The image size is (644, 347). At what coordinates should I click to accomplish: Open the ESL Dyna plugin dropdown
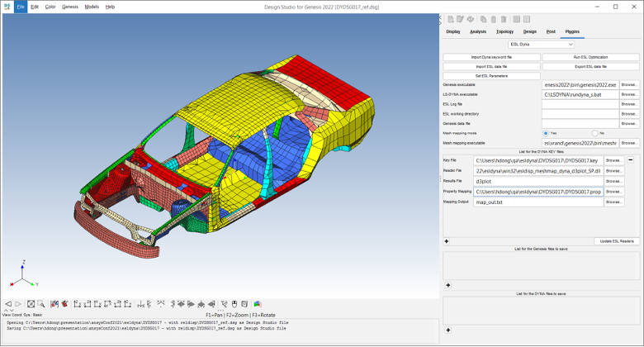pyautogui.click(x=542, y=45)
